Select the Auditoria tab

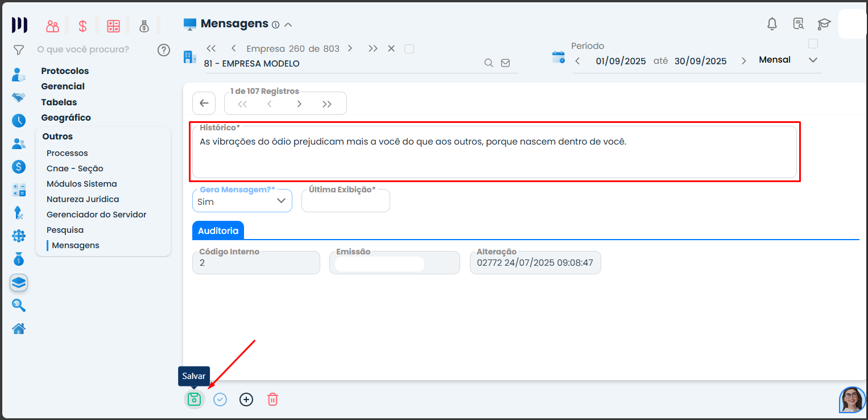pyautogui.click(x=218, y=231)
